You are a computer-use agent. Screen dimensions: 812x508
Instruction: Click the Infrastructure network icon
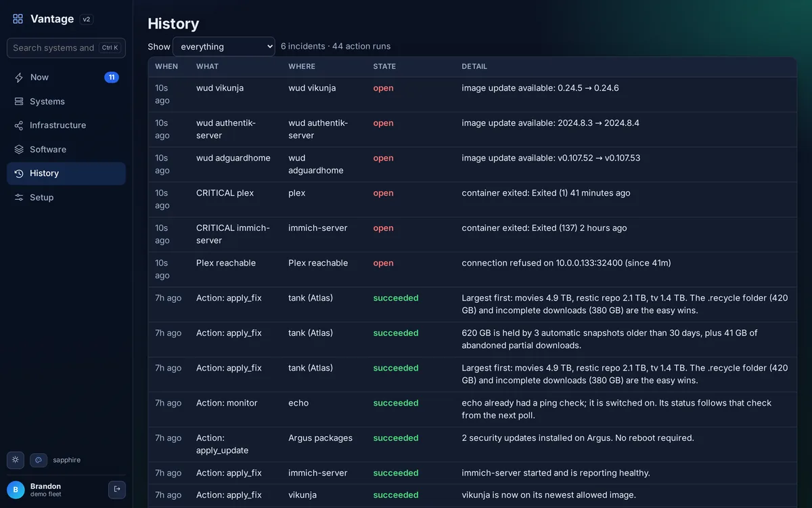(x=19, y=125)
